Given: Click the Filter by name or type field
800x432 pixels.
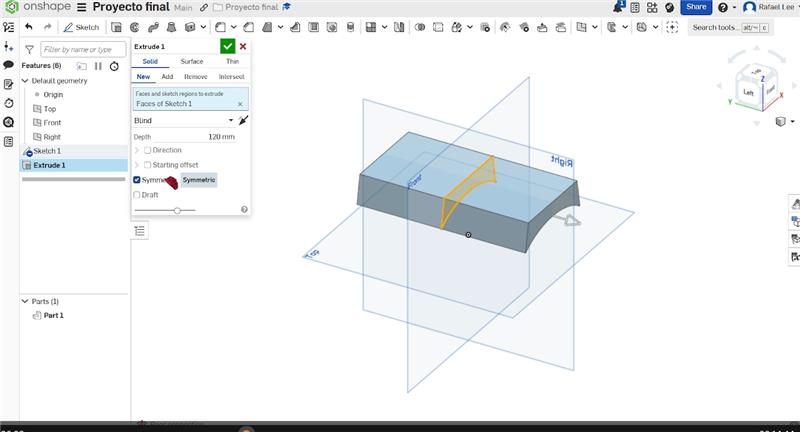Looking at the screenshot, I should point(83,49).
